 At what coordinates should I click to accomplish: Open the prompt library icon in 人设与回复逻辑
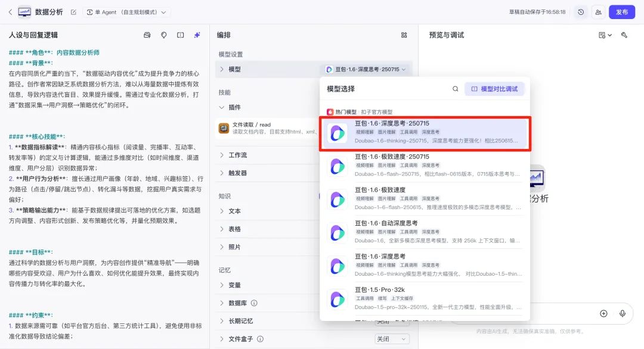point(147,35)
